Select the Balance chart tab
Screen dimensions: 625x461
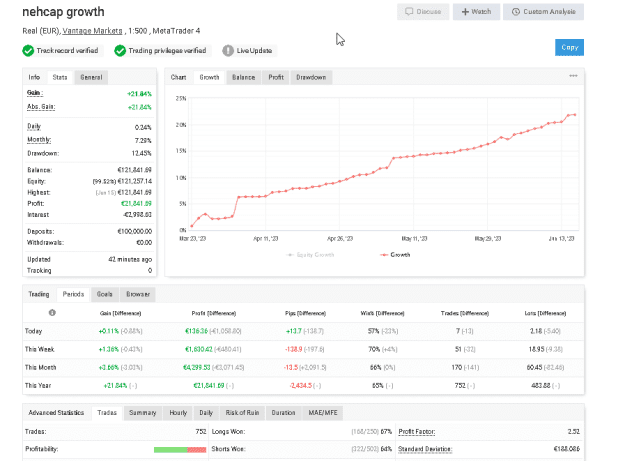[244, 77]
